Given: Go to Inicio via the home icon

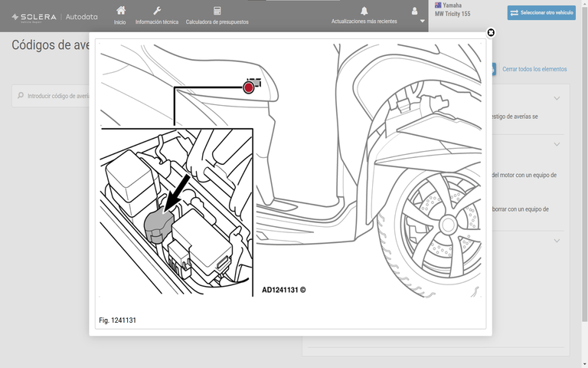Looking at the screenshot, I should tap(120, 11).
